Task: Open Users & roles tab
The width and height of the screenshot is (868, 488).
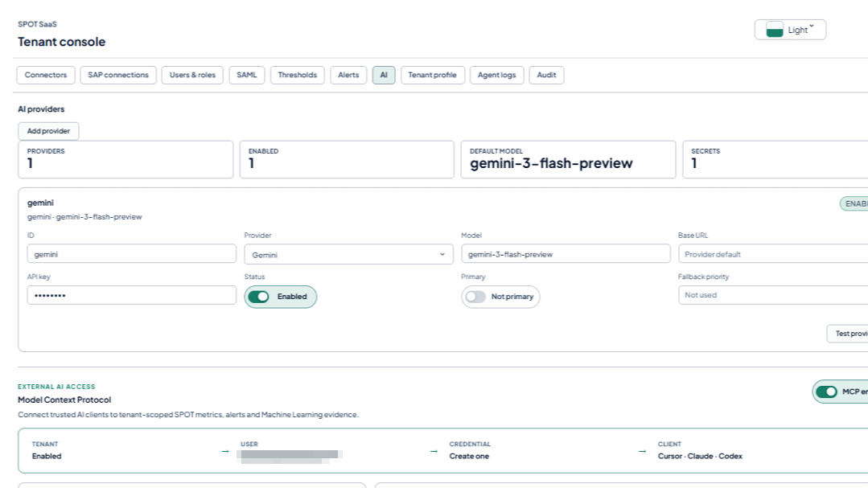Action: (x=192, y=75)
